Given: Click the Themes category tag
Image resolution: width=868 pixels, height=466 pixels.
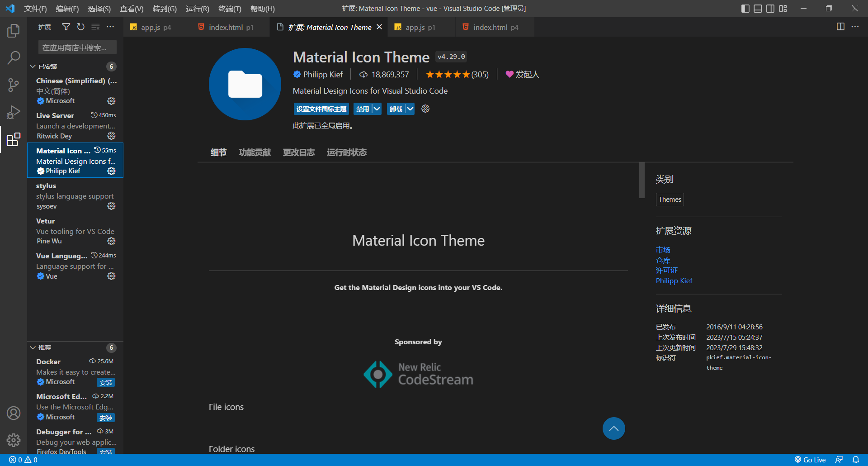Looking at the screenshot, I should [x=670, y=200].
